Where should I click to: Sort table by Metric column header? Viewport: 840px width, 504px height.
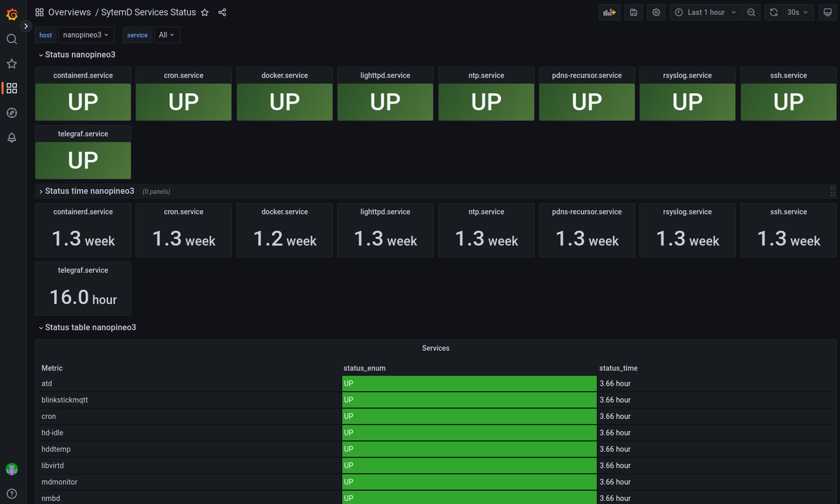pos(52,368)
